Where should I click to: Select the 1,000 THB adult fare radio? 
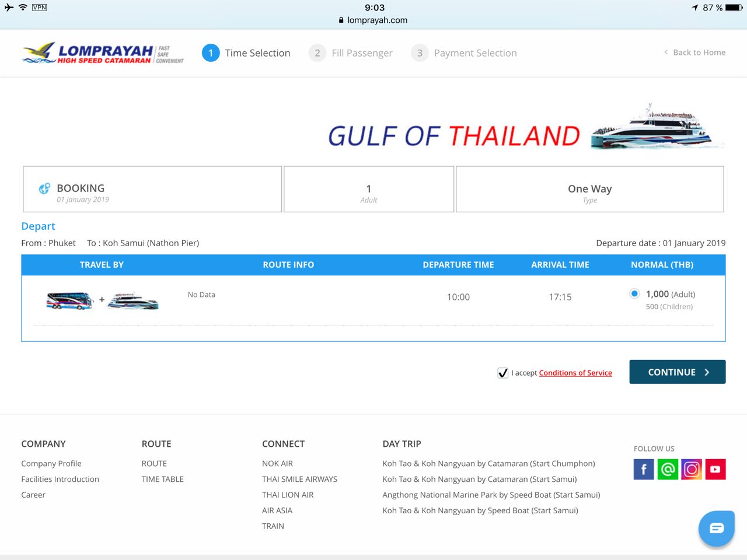click(634, 293)
